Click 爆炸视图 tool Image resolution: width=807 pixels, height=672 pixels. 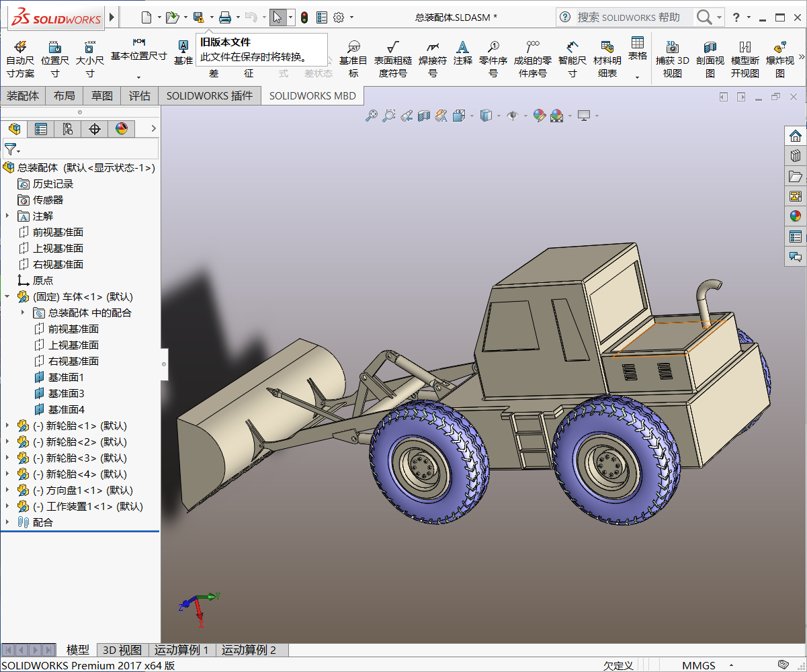click(x=780, y=58)
